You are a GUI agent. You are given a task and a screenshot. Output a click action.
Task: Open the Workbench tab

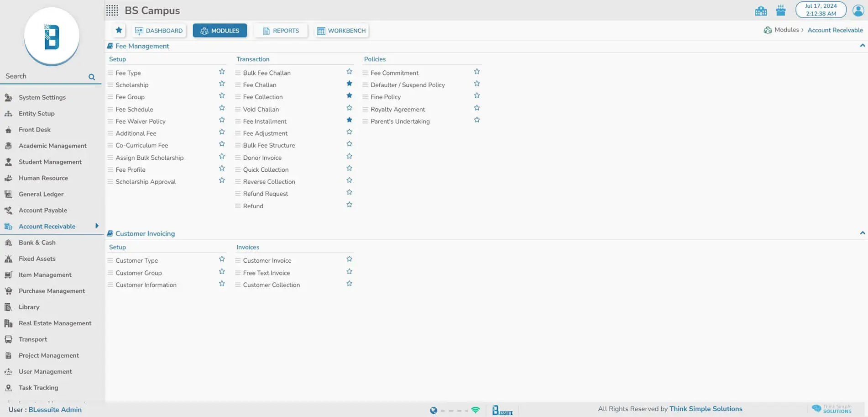coord(341,31)
